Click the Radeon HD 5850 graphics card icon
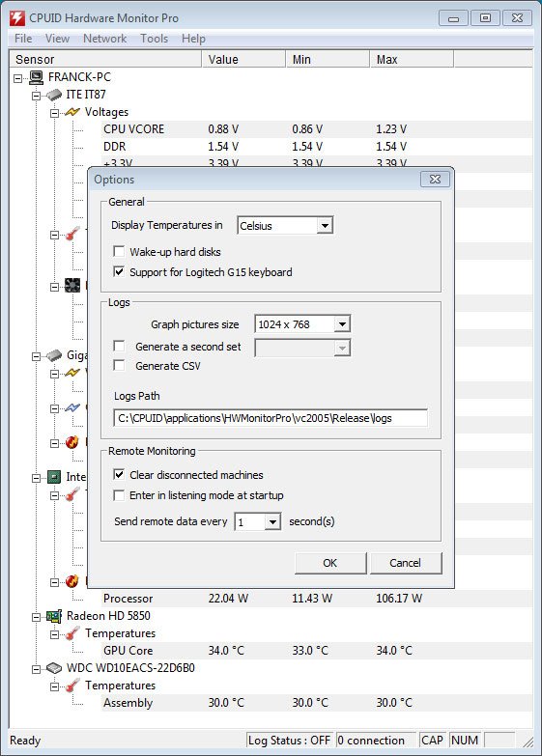Image resolution: width=542 pixels, height=756 pixels. tap(54, 616)
